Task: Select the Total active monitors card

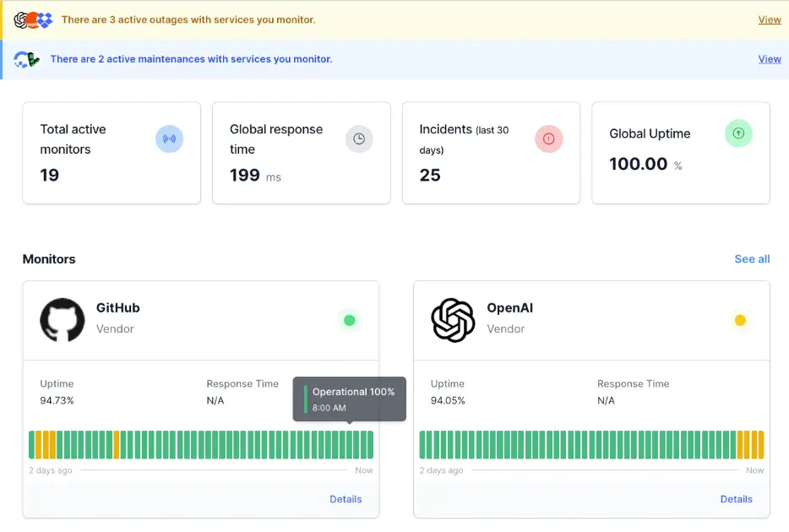Action: 112,153
